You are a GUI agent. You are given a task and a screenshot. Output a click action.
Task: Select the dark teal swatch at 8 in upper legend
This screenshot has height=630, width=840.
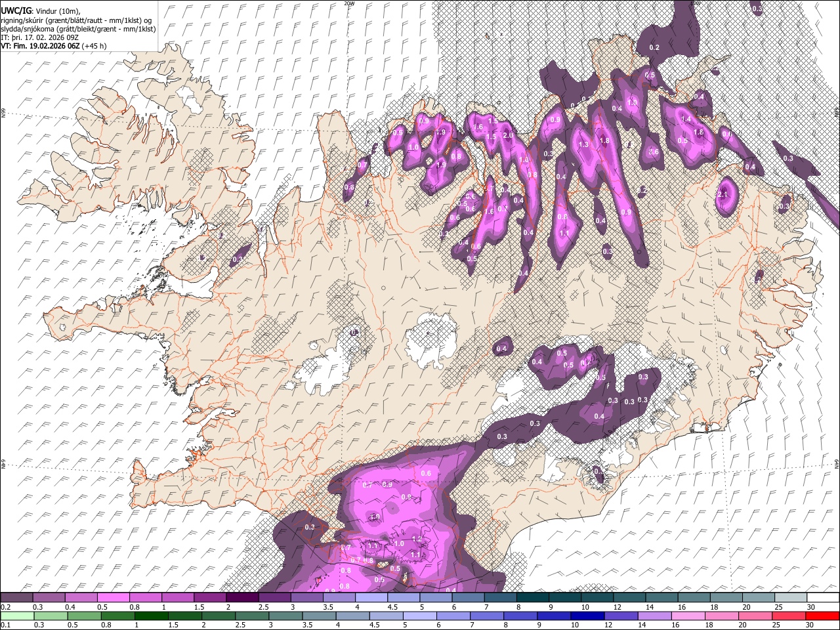(533, 598)
